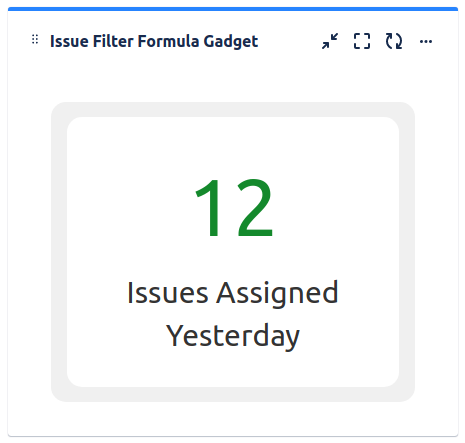The height and width of the screenshot is (443, 465).
Task: Select the Issues Assigned Yesterday label
Action: (233, 314)
